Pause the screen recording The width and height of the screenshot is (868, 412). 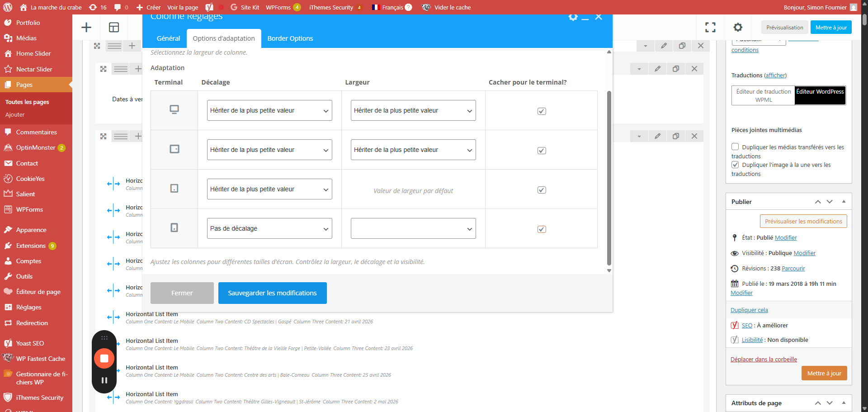pyautogui.click(x=104, y=380)
